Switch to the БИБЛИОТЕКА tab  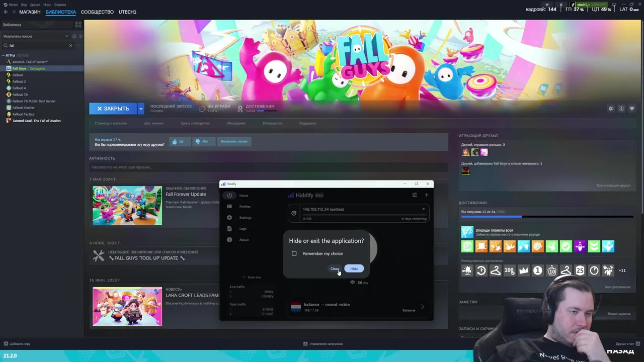point(60,12)
